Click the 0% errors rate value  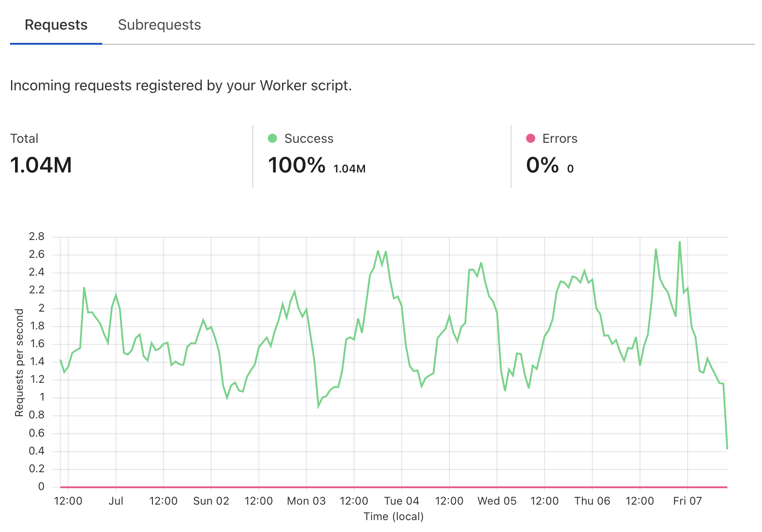543,165
